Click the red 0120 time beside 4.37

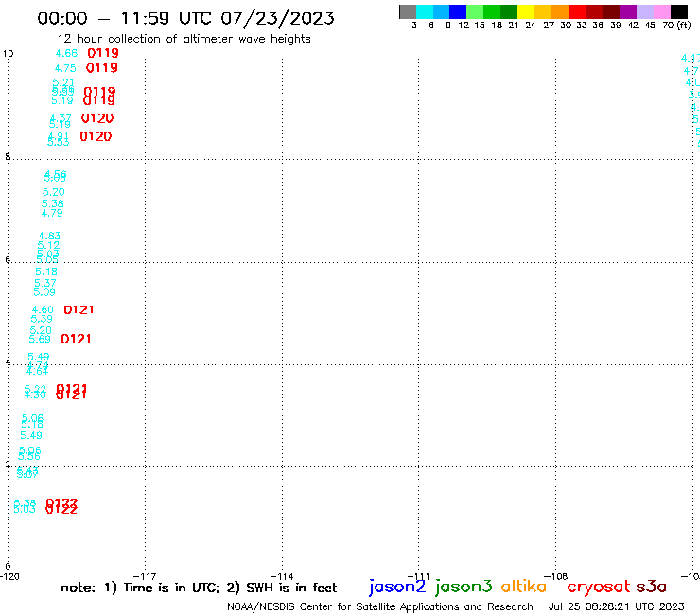pyautogui.click(x=97, y=118)
